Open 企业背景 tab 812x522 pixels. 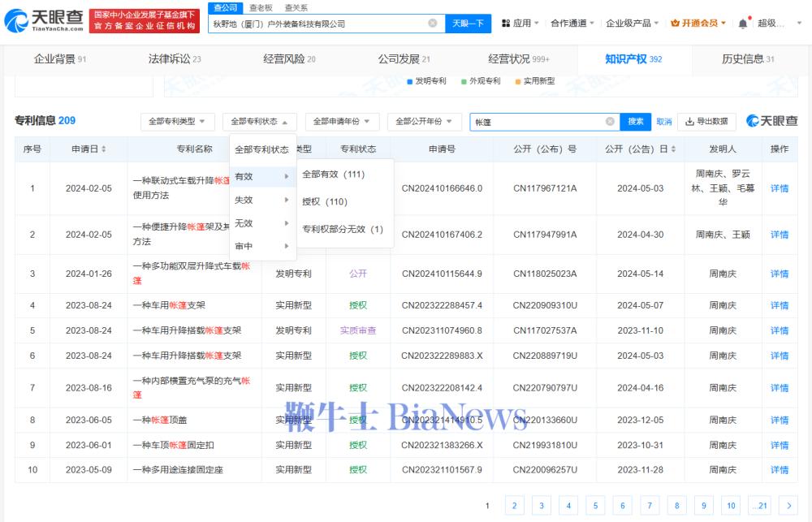pos(60,59)
